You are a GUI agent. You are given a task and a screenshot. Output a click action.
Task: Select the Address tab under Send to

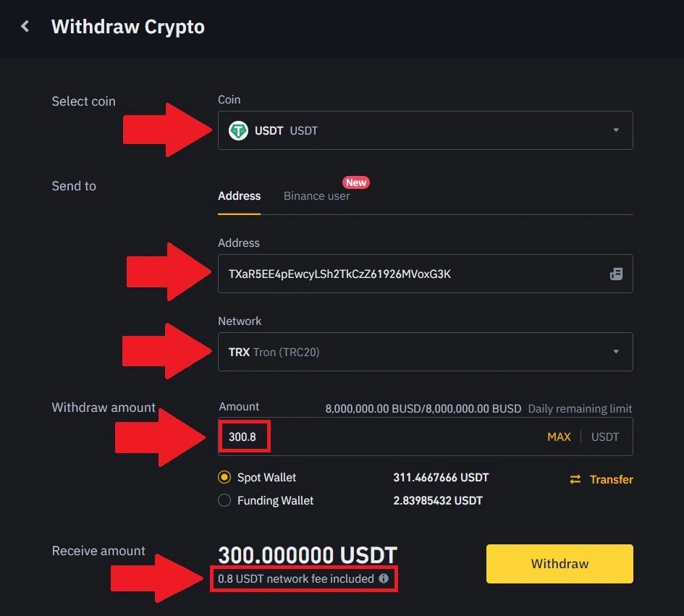coord(239,195)
